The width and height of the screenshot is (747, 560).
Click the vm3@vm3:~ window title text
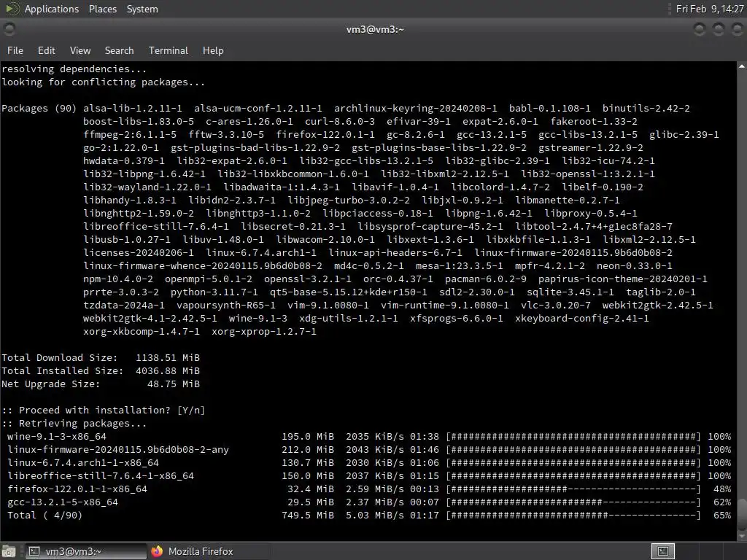pyautogui.click(x=375, y=29)
